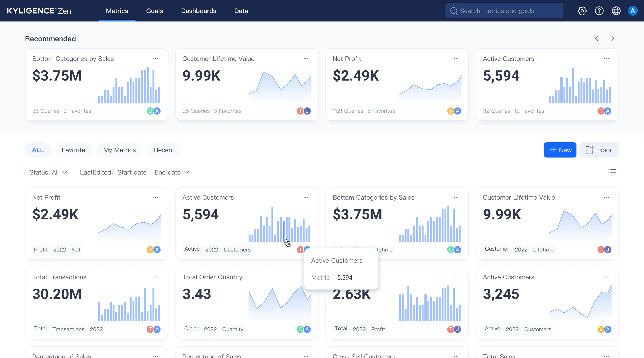
Task: Open Recommended Bottom Categories by Sales title
Action: 73,59
